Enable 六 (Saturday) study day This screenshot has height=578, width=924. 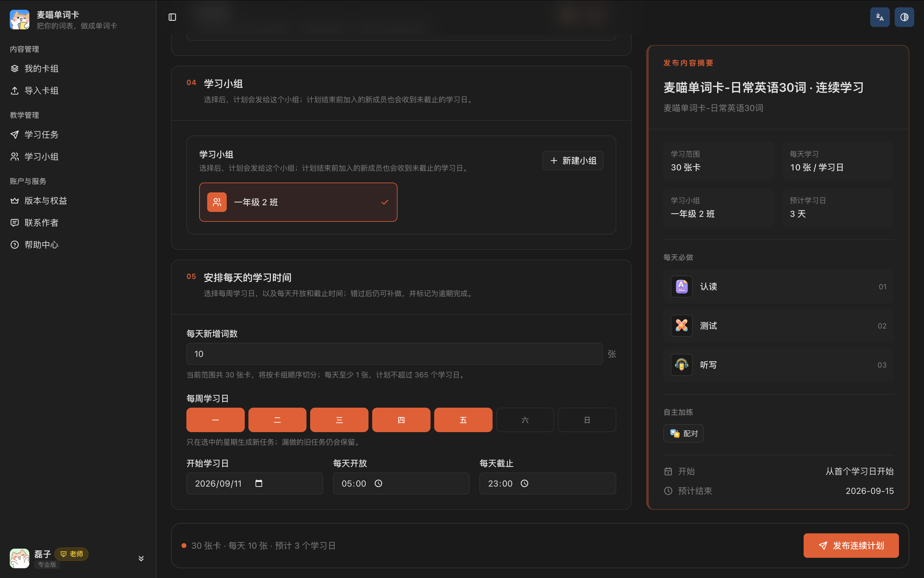[525, 420]
